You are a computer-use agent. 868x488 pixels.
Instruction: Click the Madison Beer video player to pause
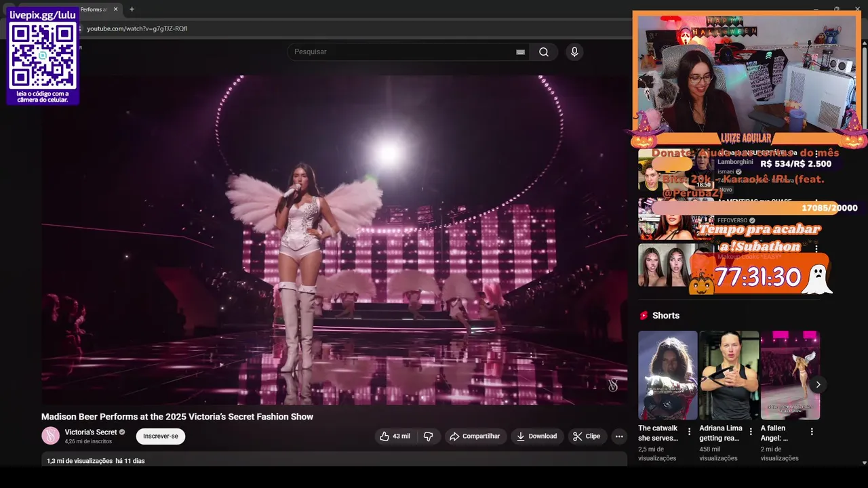(334, 240)
